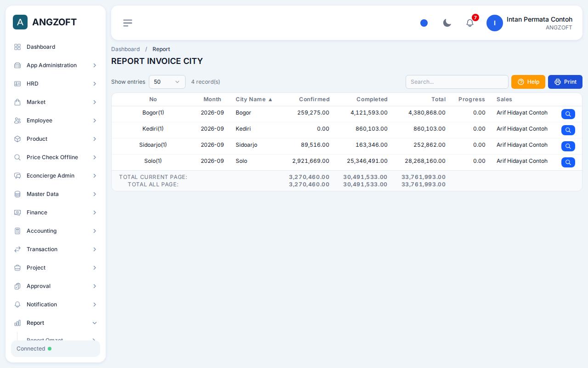Click the Master Data database icon
588x368 pixels.
17,194
